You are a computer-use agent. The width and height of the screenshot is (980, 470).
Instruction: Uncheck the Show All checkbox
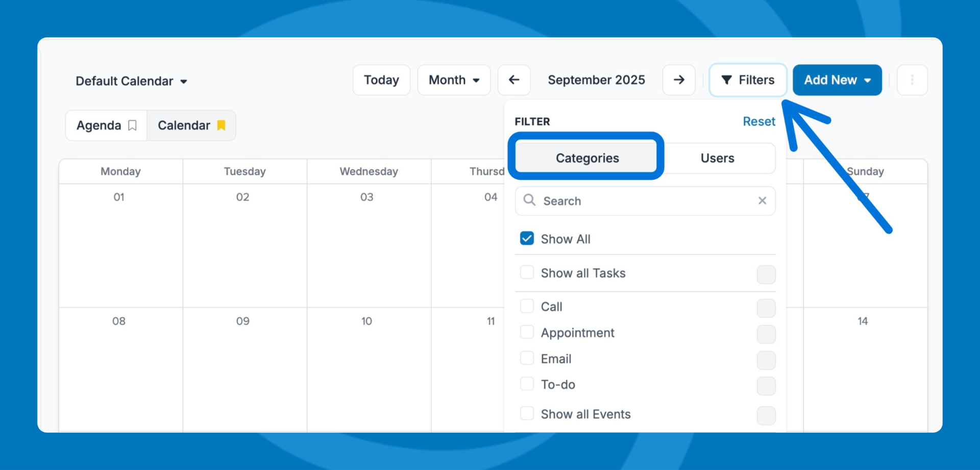pos(527,238)
